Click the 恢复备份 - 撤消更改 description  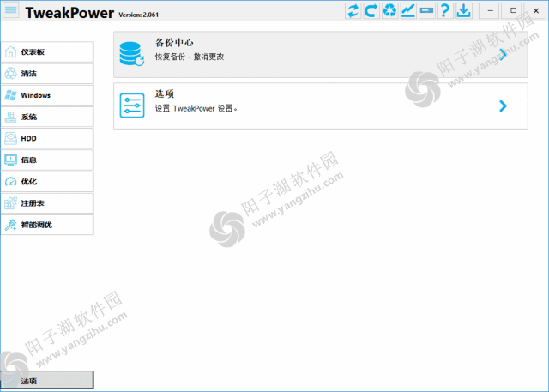pyautogui.click(x=190, y=57)
